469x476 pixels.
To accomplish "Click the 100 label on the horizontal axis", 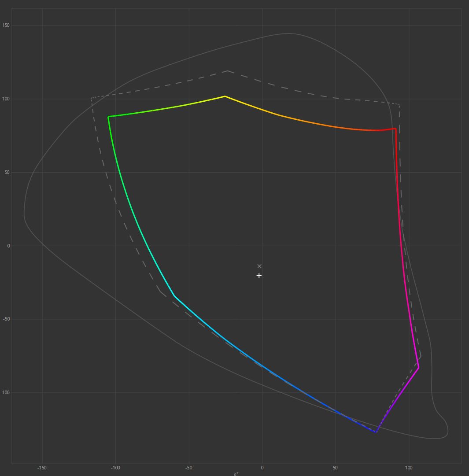I will pyautogui.click(x=409, y=468).
